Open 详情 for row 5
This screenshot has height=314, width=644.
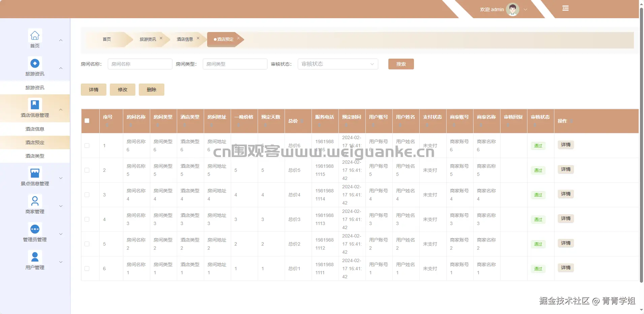tap(566, 243)
